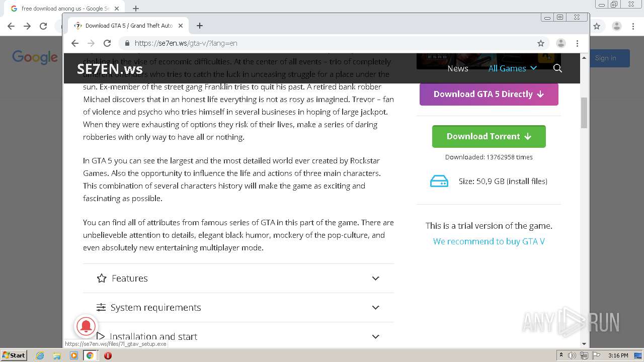This screenshot has height=362, width=644.
Task: Open new tab in background Chrome window
Action: tap(135, 9)
